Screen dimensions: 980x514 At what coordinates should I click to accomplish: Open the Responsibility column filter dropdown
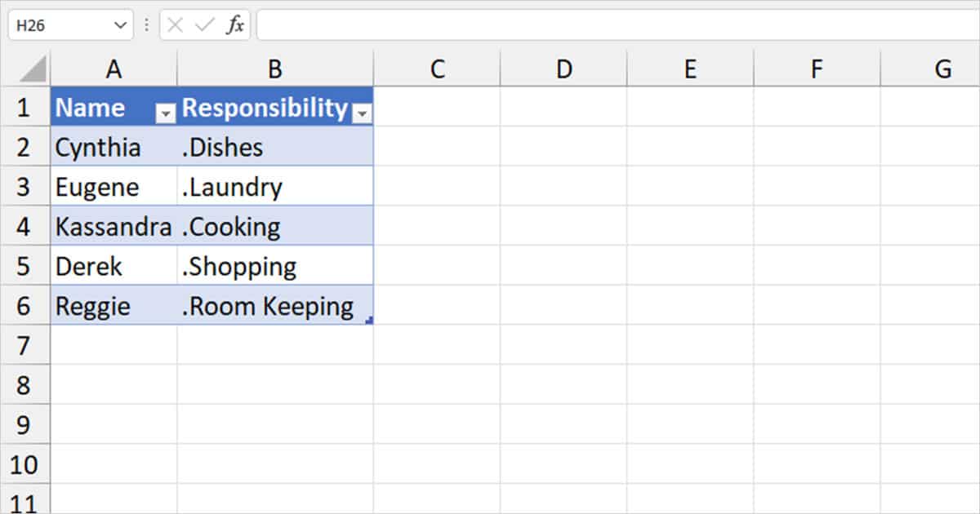point(362,115)
